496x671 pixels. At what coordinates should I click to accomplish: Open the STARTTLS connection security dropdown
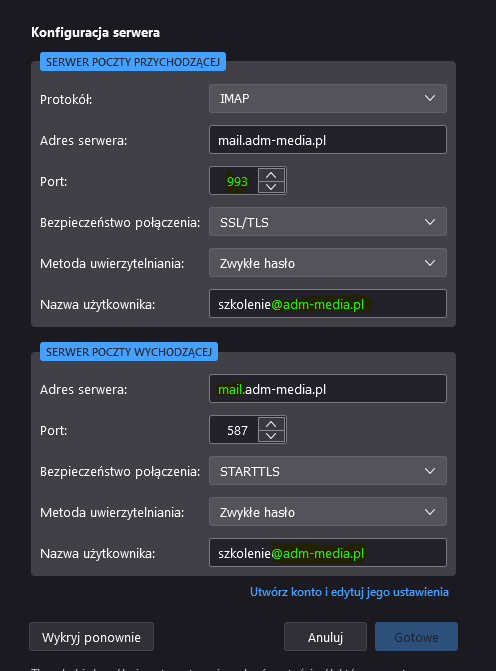[328, 471]
